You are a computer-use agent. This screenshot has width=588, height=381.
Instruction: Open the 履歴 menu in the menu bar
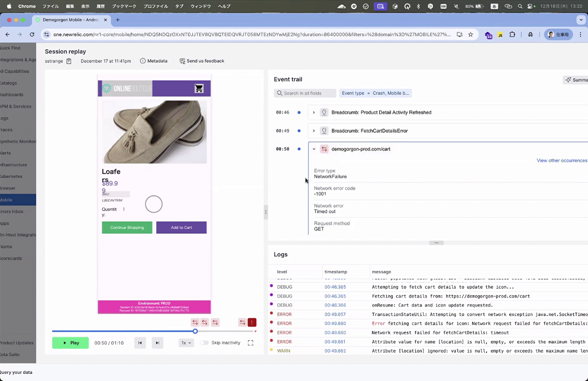(x=101, y=6)
